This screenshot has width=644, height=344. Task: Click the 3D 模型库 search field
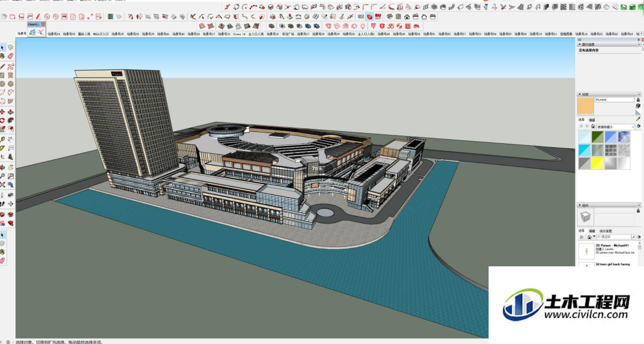click(613, 237)
